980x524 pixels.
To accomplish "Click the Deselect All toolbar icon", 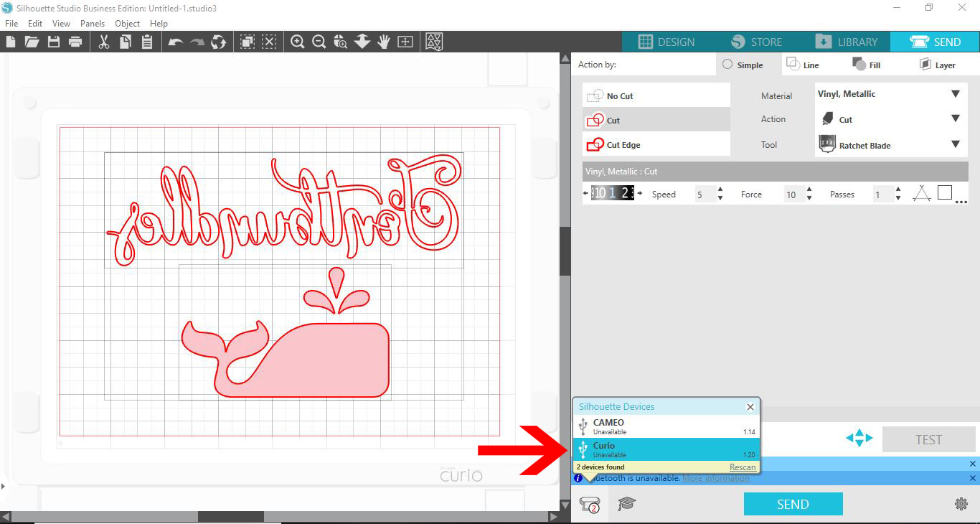I will tap(269, 42).
